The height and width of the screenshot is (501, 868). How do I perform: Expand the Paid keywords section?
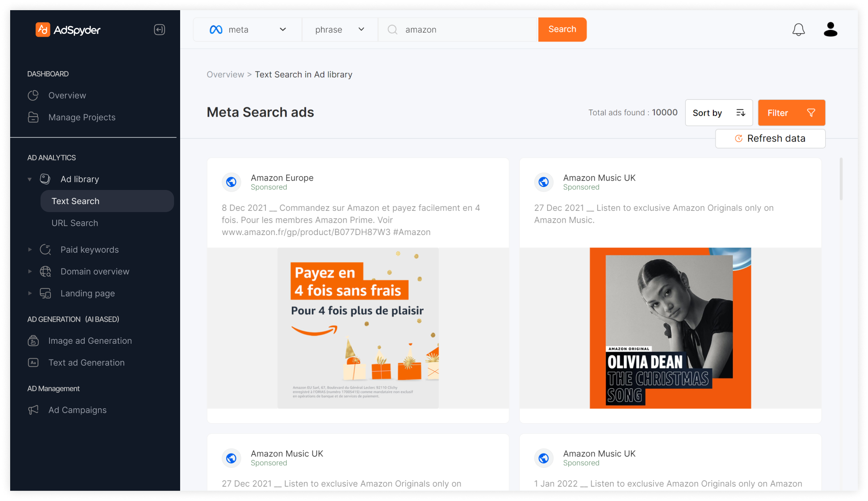[30, 250]
